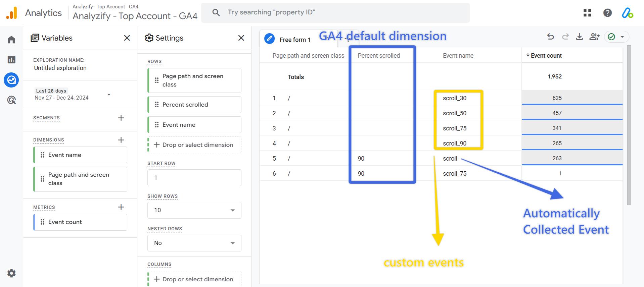Close the Settings panel
The image size is (644, 287).
click(241, 38)
